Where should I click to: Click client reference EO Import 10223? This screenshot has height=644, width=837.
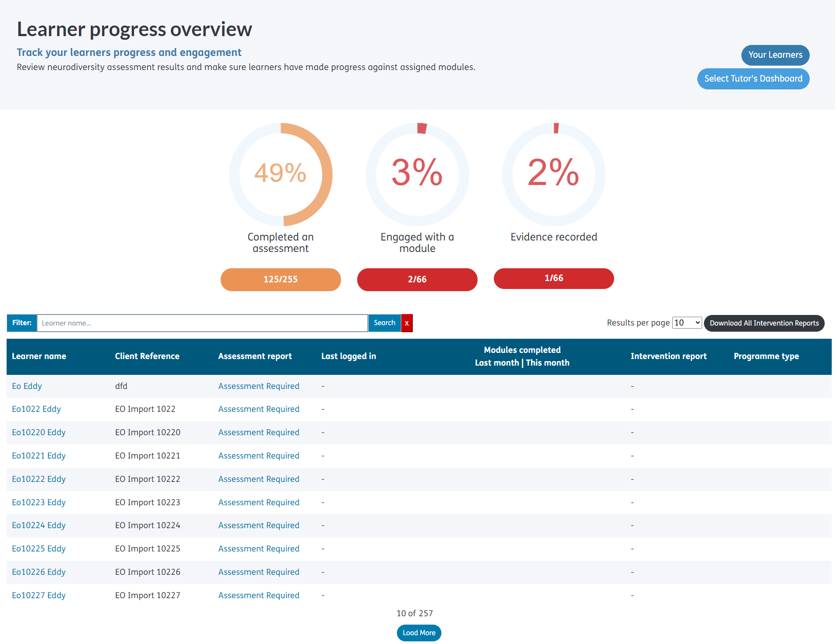coord(148,503)
